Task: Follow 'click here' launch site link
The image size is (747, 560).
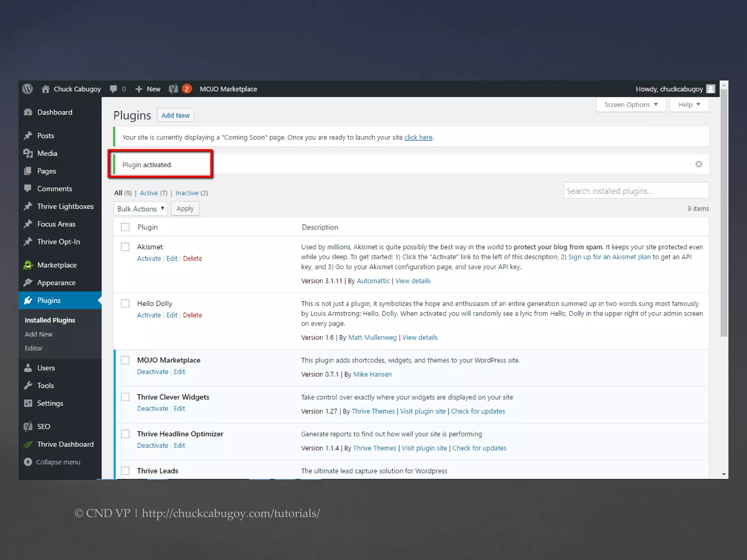Action: (418, 137)
